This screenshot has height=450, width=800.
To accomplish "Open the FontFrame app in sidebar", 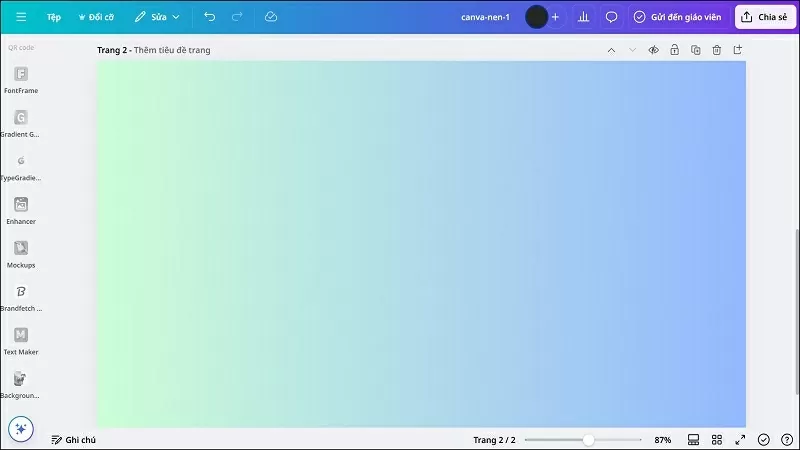I will pyautogui.click(x=21, y=75).
